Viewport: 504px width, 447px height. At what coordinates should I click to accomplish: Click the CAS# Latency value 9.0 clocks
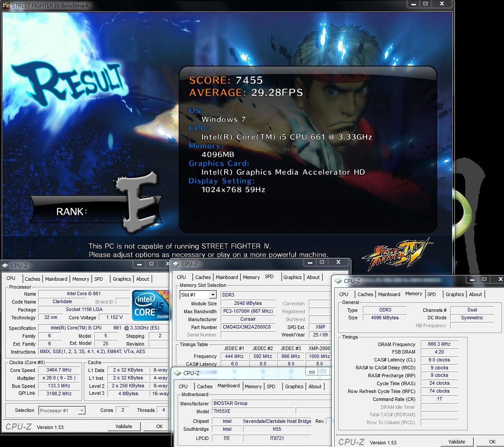click(439, 360)
